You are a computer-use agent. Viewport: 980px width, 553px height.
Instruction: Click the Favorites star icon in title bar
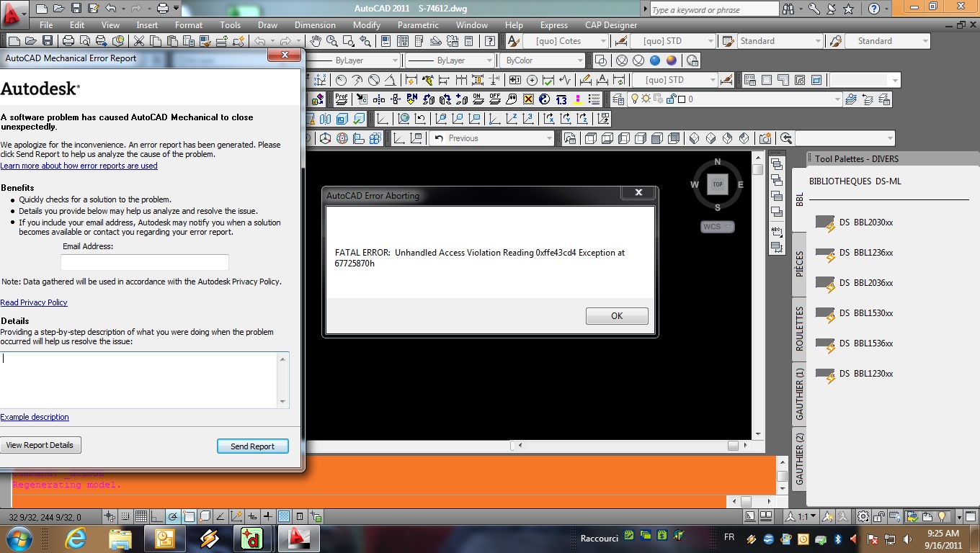coord(848,9)
